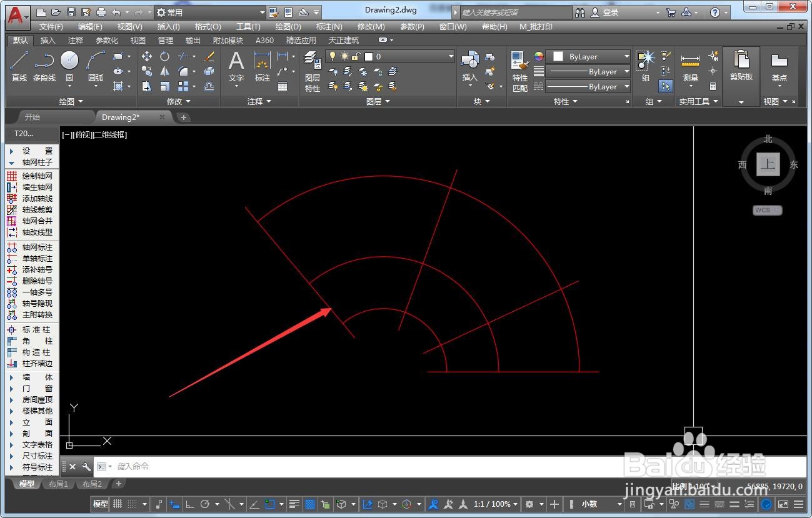Click the new tab plus button
This screenshot has height=518, width=812.
pyautogui.click(x=183, y=117)
